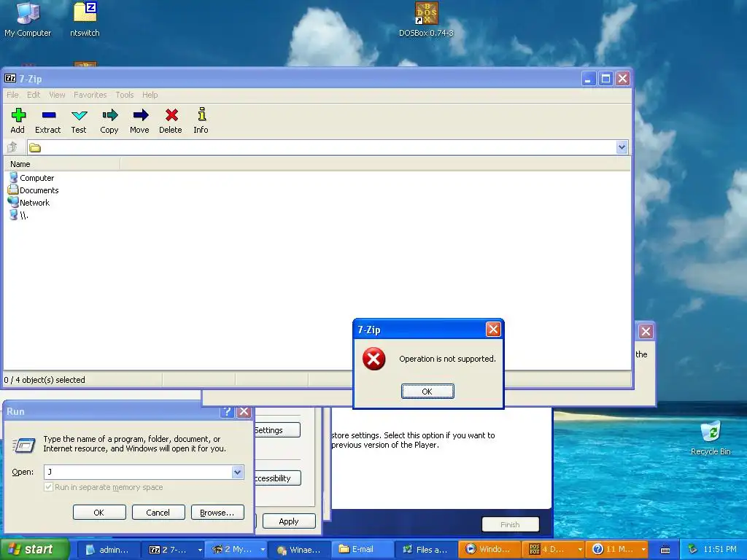Image resolution: width=747 pixels, height=560 pixels.
Task: Click the Extract toolbar icon
Action: pos(48,120)
